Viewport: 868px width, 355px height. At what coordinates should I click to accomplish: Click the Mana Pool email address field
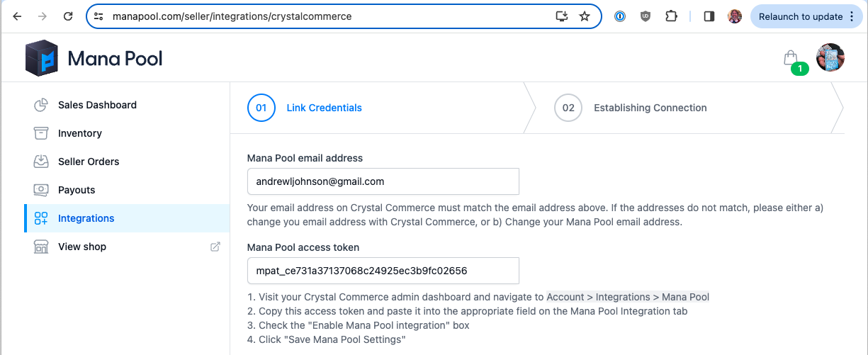click(x=383, y=181)
